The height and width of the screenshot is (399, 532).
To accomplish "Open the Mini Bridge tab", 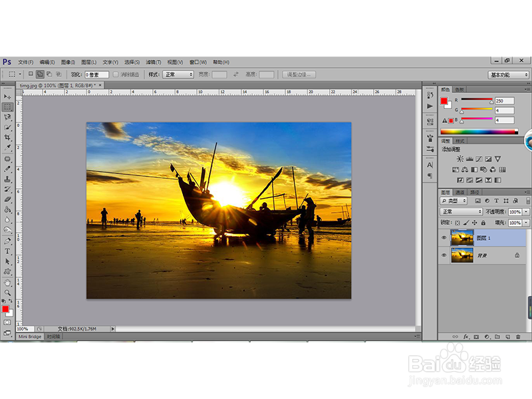I will click(x=30, y=336).
